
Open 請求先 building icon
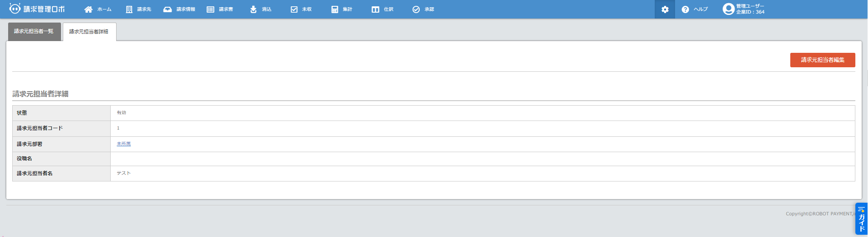[x=129, y=9]
